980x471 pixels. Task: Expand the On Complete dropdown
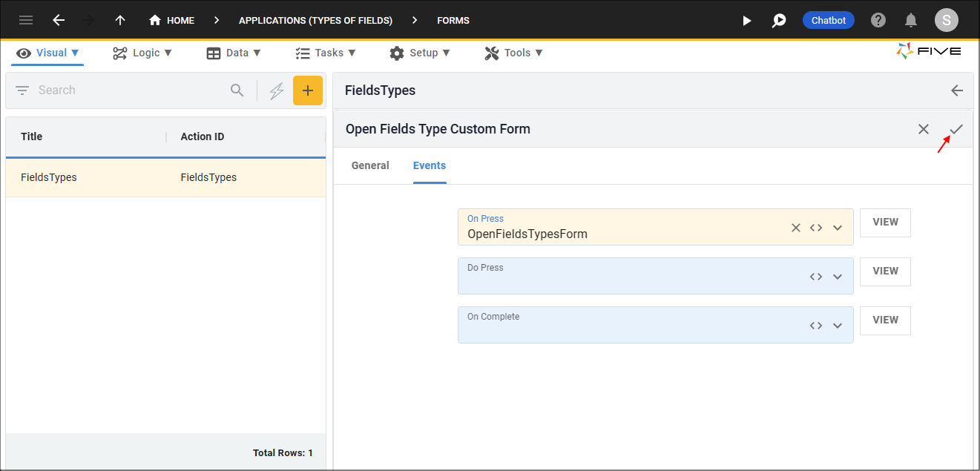click(838, 326)
